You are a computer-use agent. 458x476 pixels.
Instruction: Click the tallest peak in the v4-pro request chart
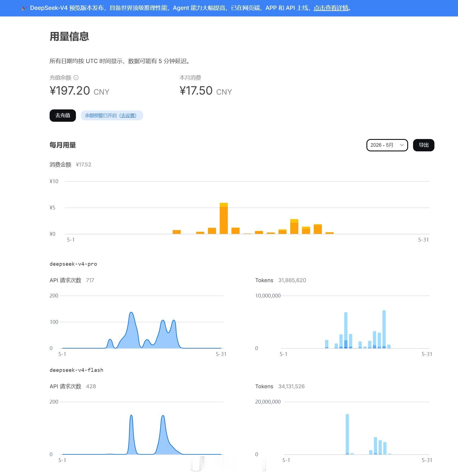(x=131, y=313)
